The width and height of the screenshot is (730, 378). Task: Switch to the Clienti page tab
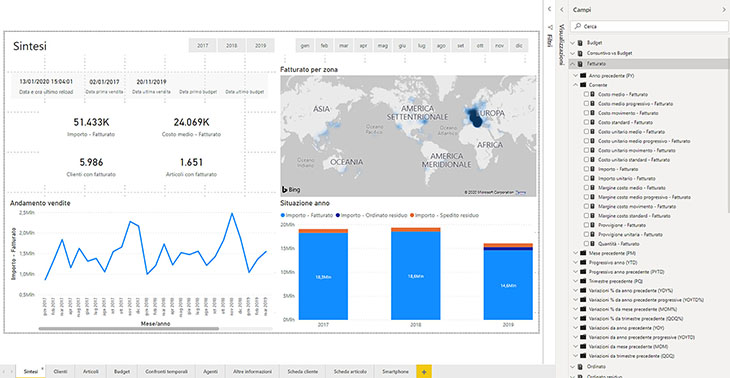pyautogui.click(x=61, y=371)
